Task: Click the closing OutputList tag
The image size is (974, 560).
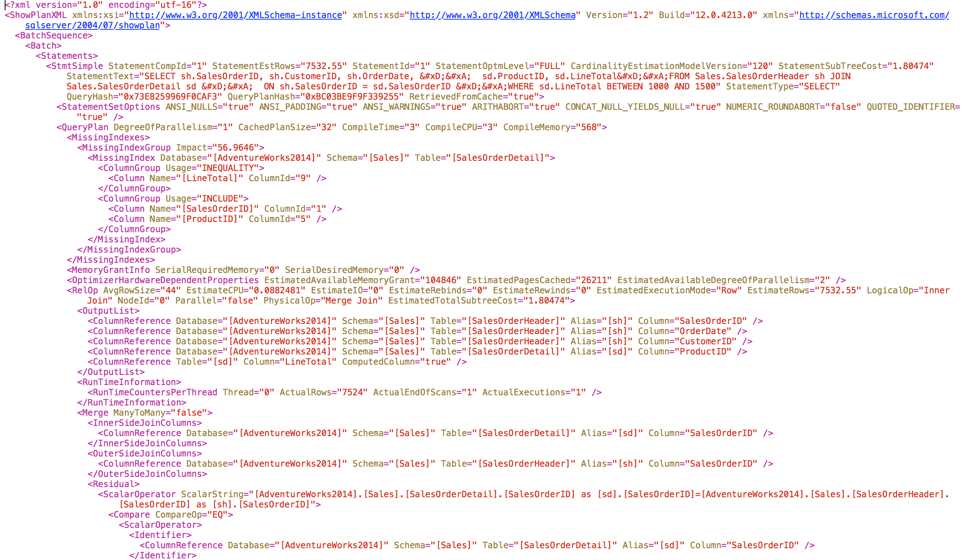Action: point(111,372)
